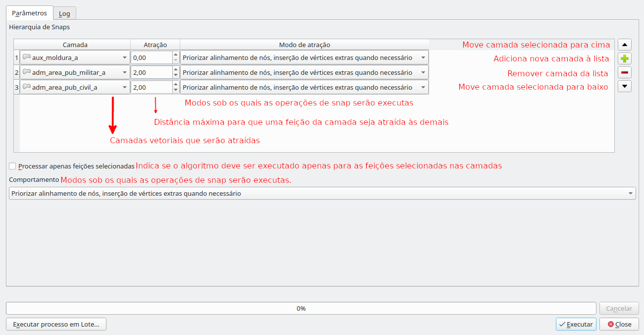
Task: Open aux_moldura_a layer dropdown
Action: coord(75,57)
